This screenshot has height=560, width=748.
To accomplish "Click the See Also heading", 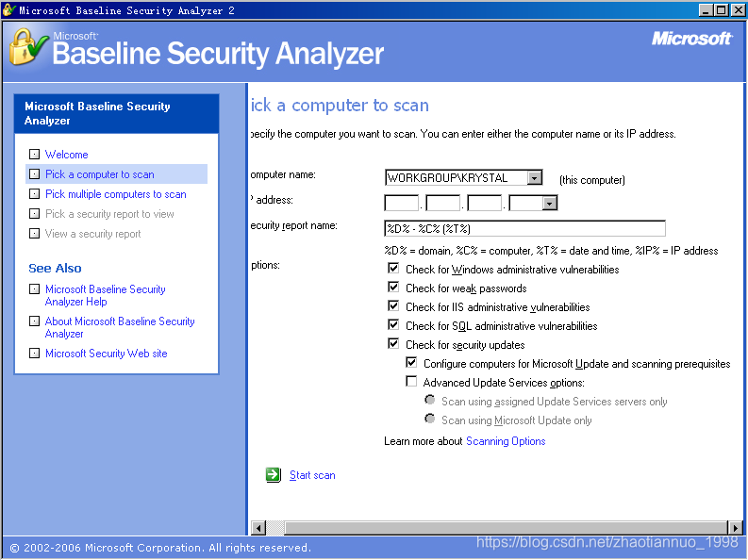I will [x=55, y=269].
